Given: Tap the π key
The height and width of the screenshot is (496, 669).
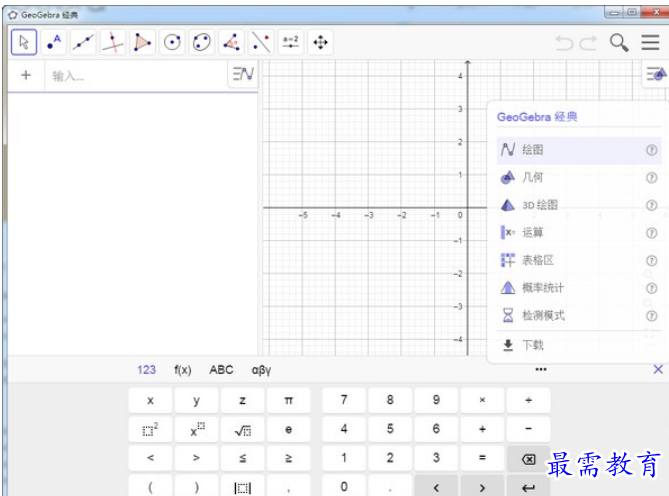Looking at the screenshot, I should [x=288, y=400].
